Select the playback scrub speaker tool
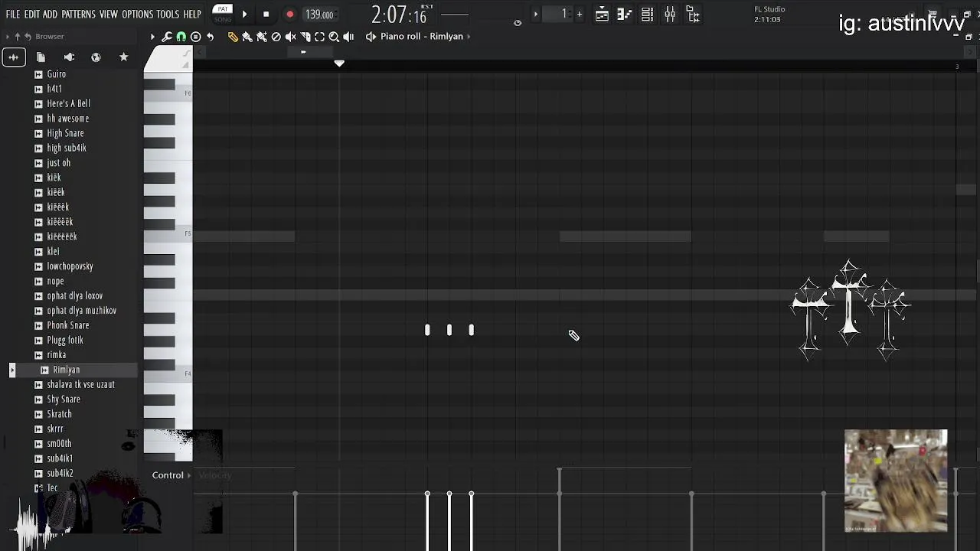This screenshot has width=980, height=551. pos(348,37)
